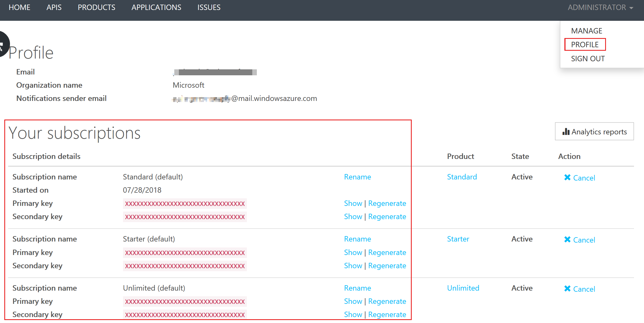This screenshot has width=644, height=323.
Task: Expand the ADMINISTRATOR dropdown menu
Action: click(x=600, y=8)
